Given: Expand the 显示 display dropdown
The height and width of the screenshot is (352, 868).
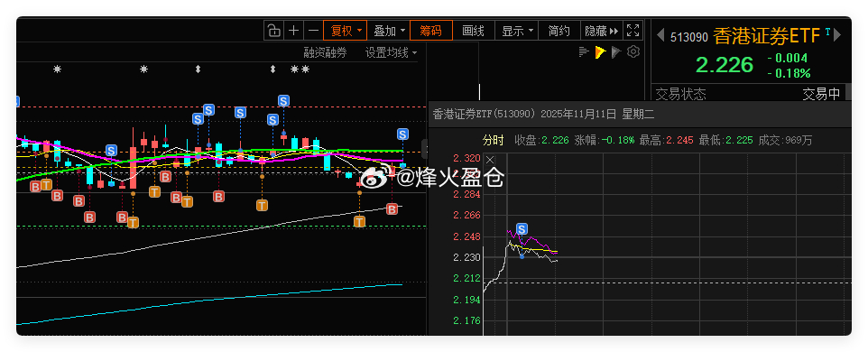Looking at the screenshot, I should click(x=517, y=31).
